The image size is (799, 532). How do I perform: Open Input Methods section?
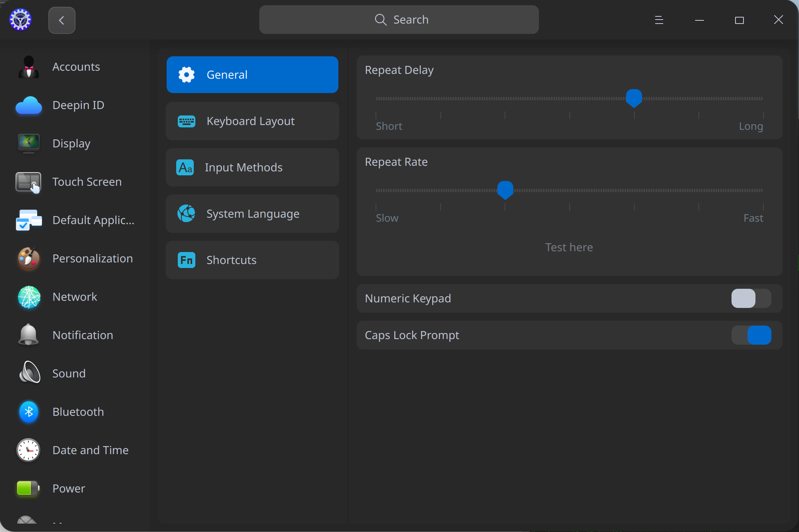pos(252,167)
